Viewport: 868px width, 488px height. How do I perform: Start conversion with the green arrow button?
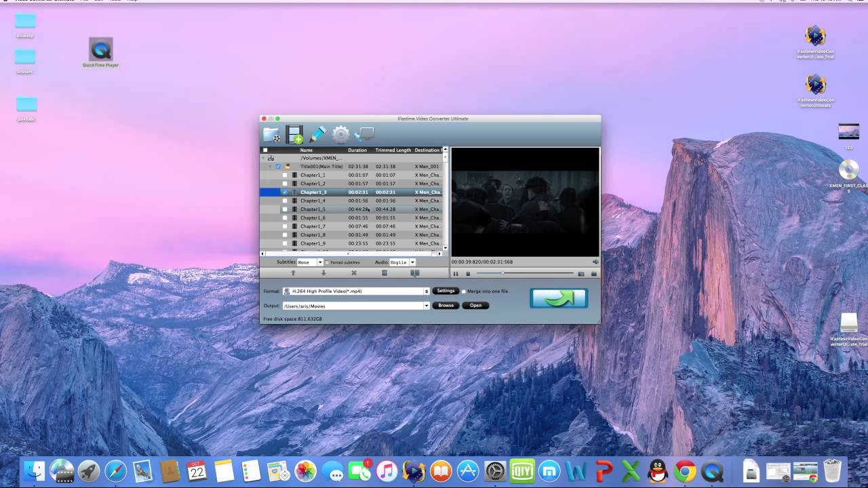[559, 298]
